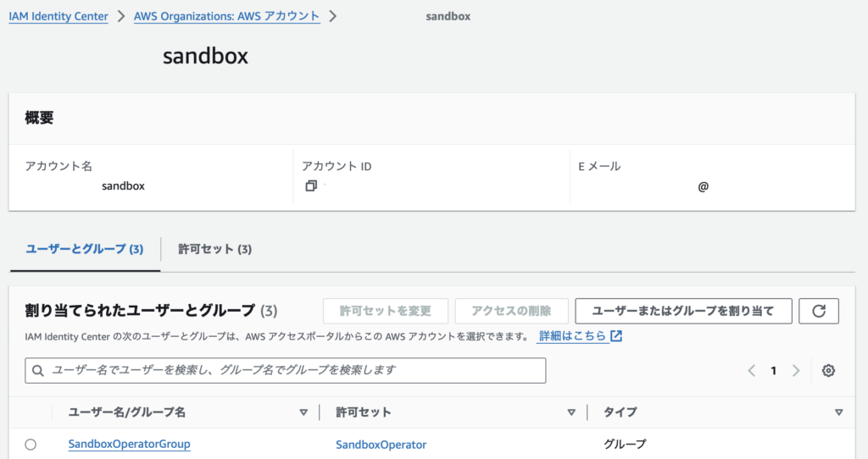Open table preferences gear icon
Image resolution: width=868 pixels, height=459 pixels.
(828, 371)
